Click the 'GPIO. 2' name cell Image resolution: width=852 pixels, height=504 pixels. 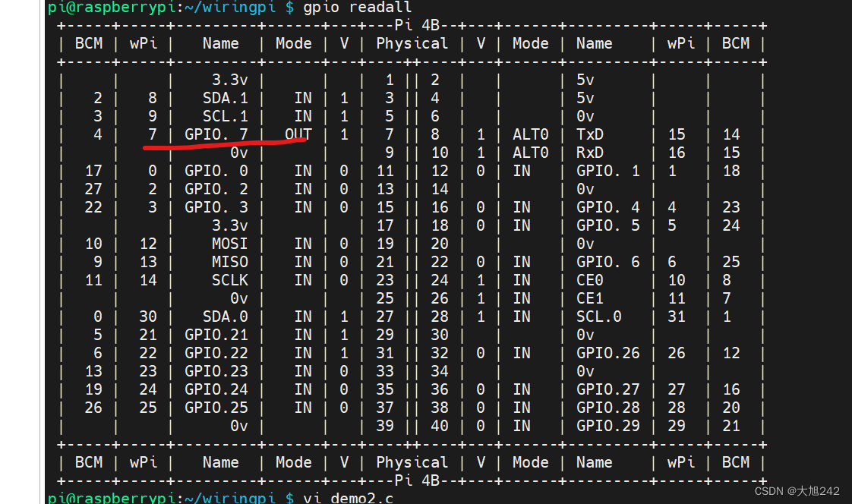click(216, 190)
